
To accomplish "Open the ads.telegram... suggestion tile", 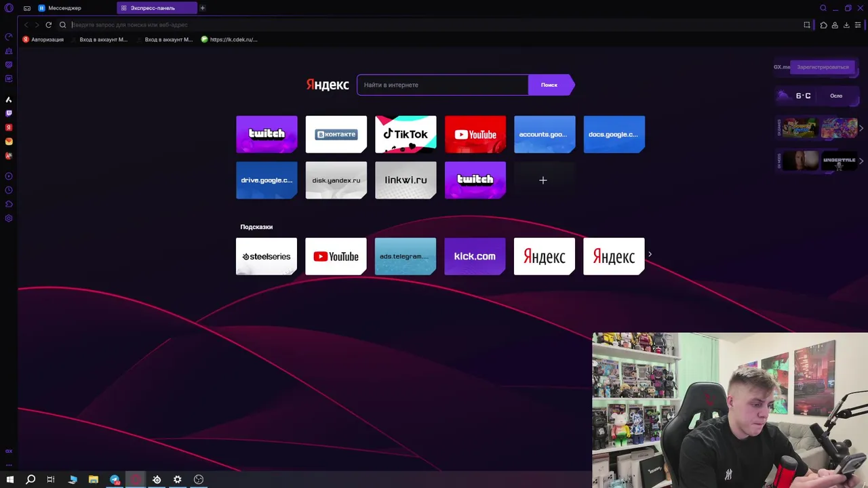I will [x=406, y=256].
